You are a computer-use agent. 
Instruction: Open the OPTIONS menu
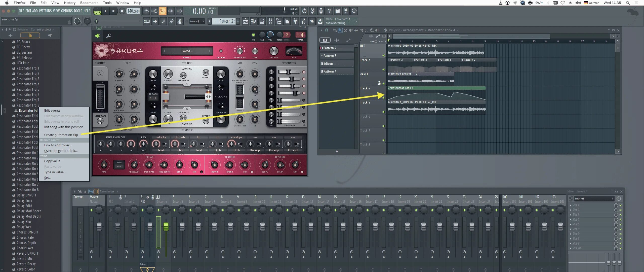67,11
